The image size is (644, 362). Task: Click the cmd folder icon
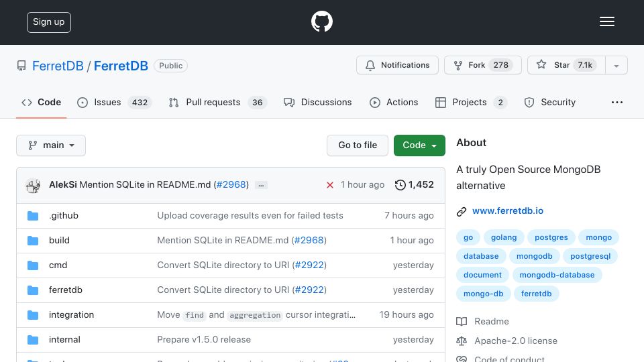click(33, 265)
